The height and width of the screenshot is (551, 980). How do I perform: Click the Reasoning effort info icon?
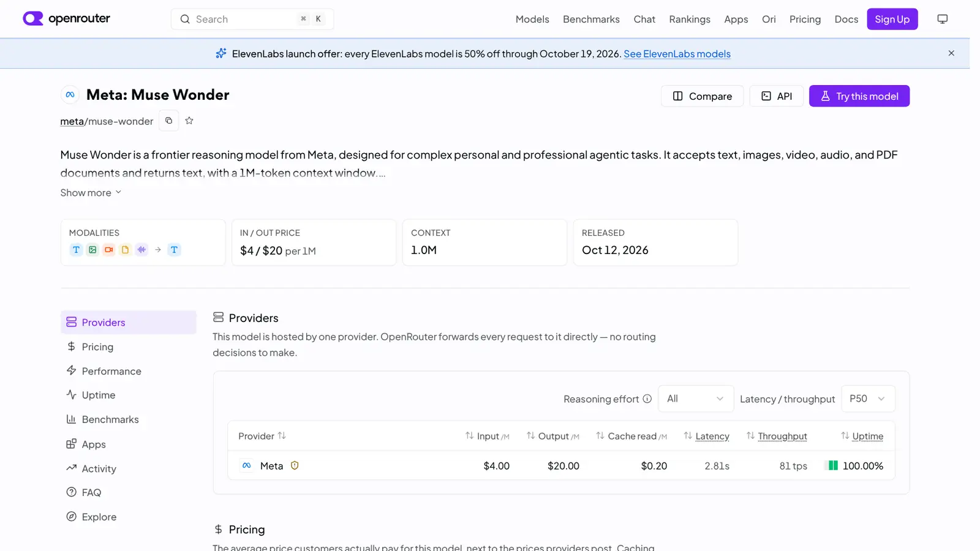[x=647, y=399]
